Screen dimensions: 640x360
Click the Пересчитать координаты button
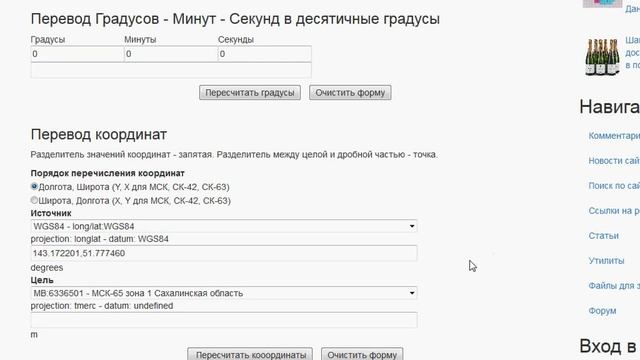[250, 355]
